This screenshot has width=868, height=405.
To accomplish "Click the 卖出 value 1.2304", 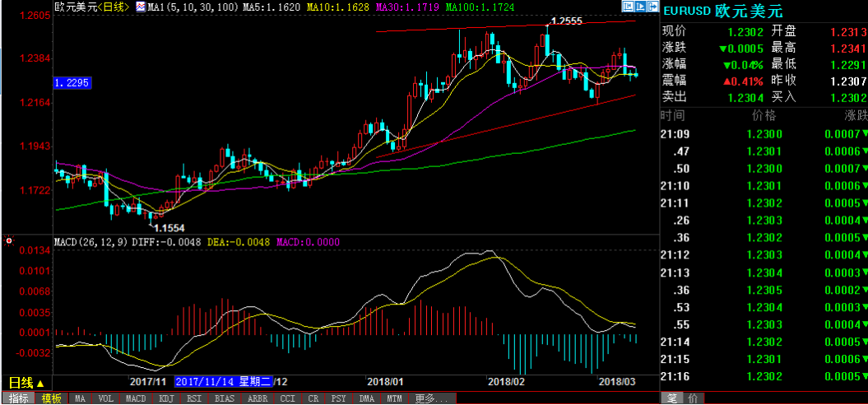I will (747, 98).
